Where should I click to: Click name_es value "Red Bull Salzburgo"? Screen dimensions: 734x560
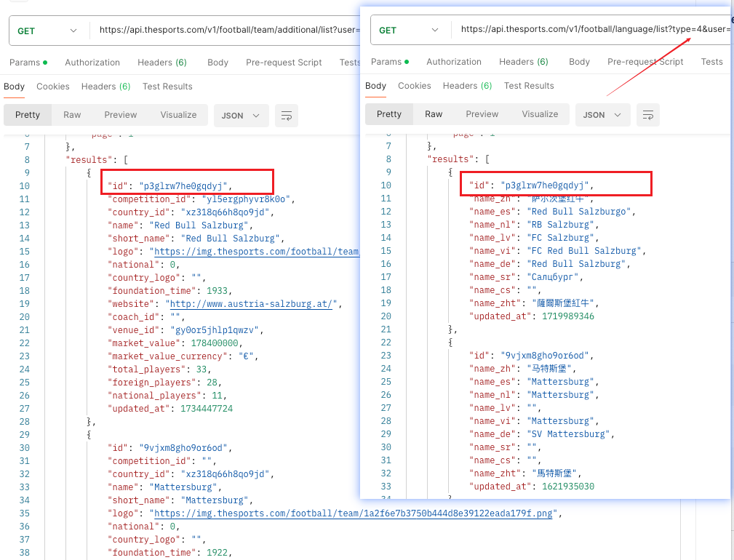[578, 212]
